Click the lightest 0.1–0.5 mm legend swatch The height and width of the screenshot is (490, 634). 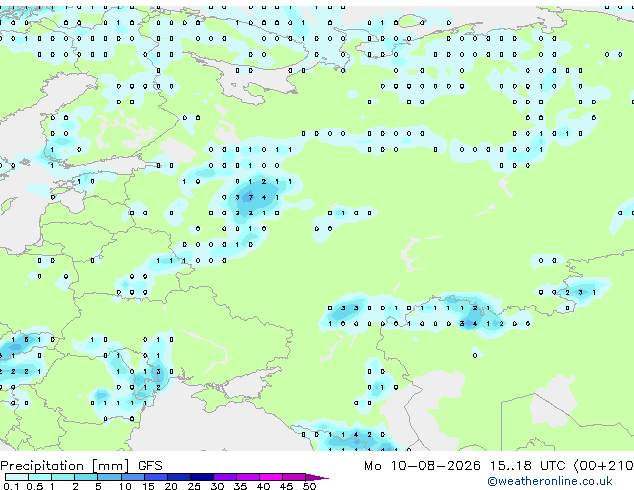pyautogui.click(x=17, y=477)
